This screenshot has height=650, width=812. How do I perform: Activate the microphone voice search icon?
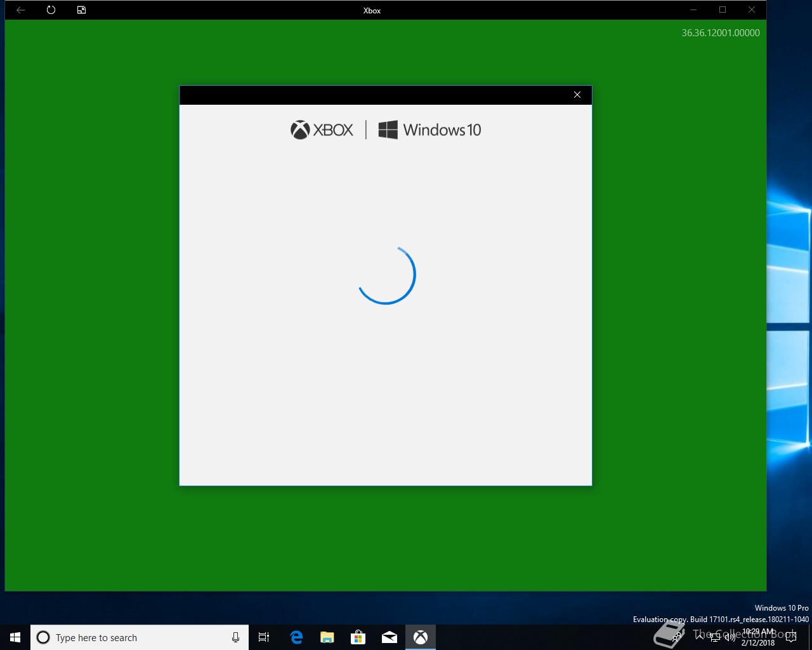tap(235, 637)
